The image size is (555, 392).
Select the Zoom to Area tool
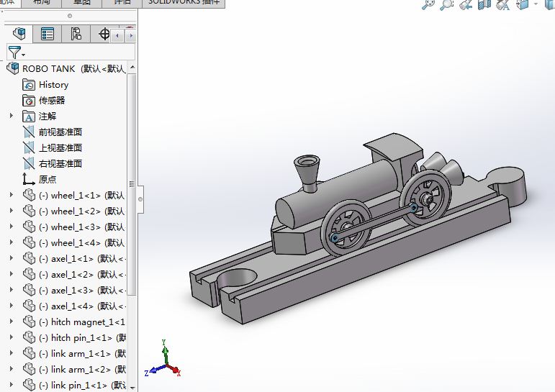pyautogui.click(x=447, y=4)
